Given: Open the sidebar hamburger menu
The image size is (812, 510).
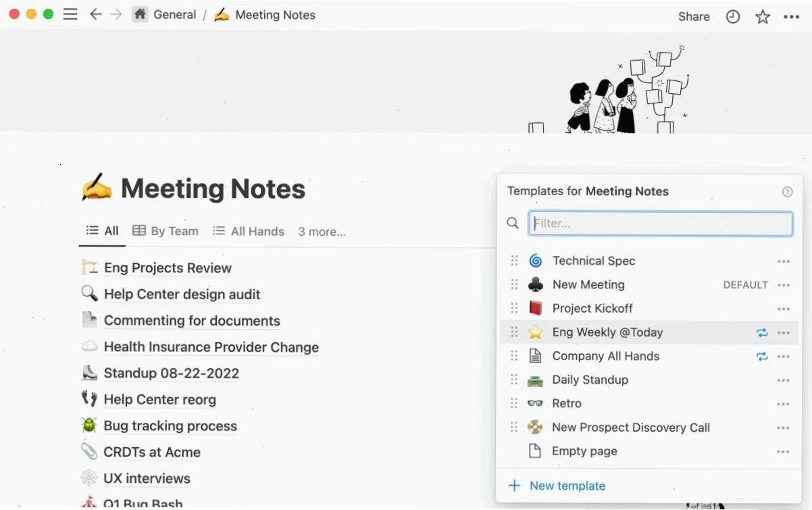Looking at the screenshot, I should [70, 14].
